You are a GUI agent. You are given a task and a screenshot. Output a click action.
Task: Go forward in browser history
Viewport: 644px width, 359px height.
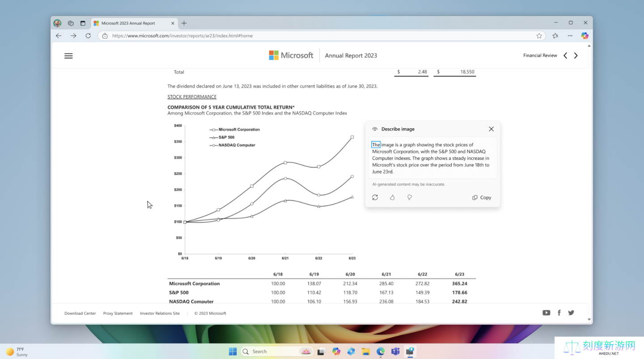pos(73,36)
